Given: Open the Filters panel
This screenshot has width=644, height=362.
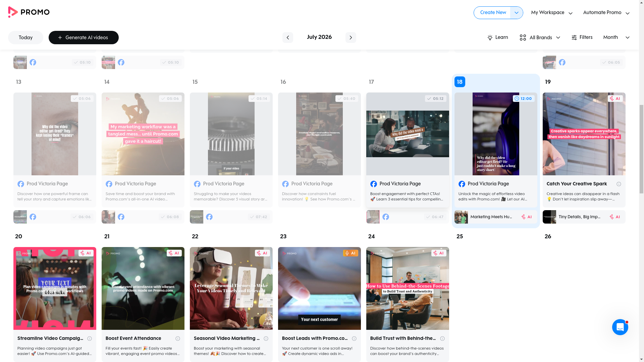Looking at the screenshot, I should tap(582, 38).
